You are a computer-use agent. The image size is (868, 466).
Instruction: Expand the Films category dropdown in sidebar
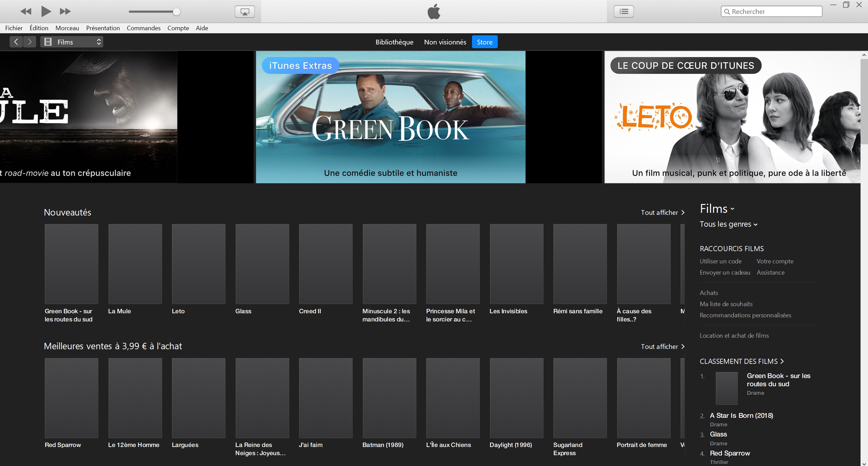click(x=717, y=209)
